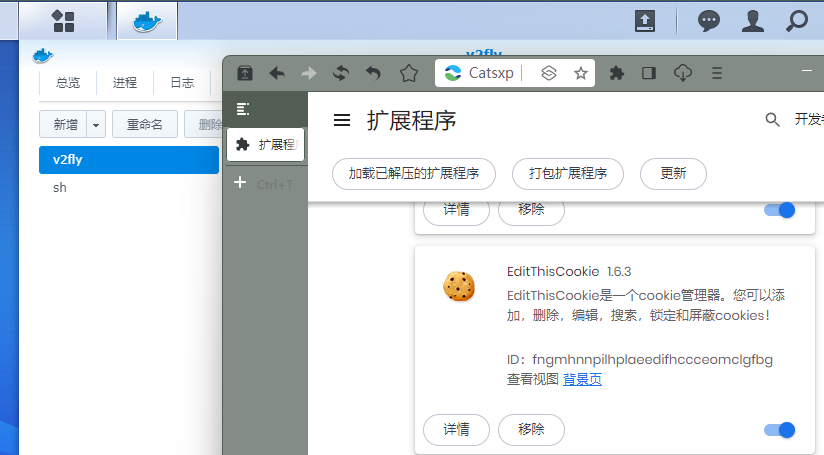Screen dimensions: 824x455
Task: Open a new tab with the plus button
Action: pyautogui.click(x=240, y=182)
